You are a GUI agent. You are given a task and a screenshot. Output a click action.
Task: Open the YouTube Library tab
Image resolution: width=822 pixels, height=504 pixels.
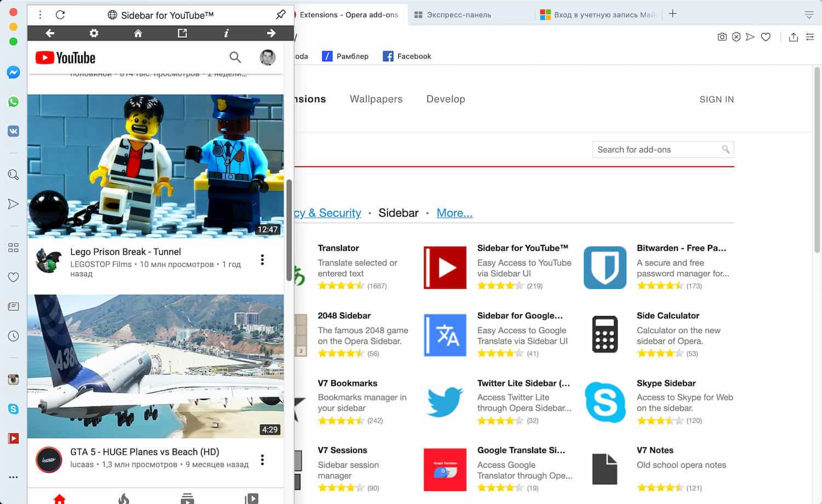(252, 498)
